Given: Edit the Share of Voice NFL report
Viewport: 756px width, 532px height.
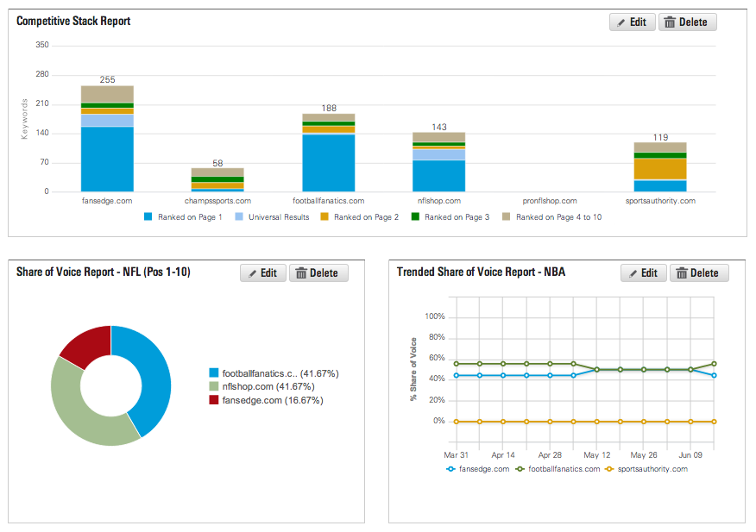Looking at the screenshot, I should tap(262, 273).
